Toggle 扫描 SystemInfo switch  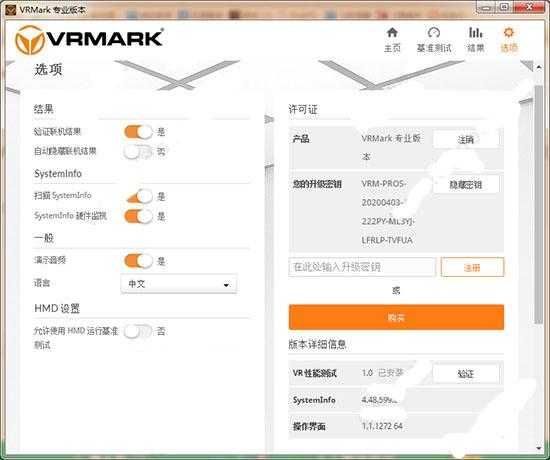pos(139,196)
